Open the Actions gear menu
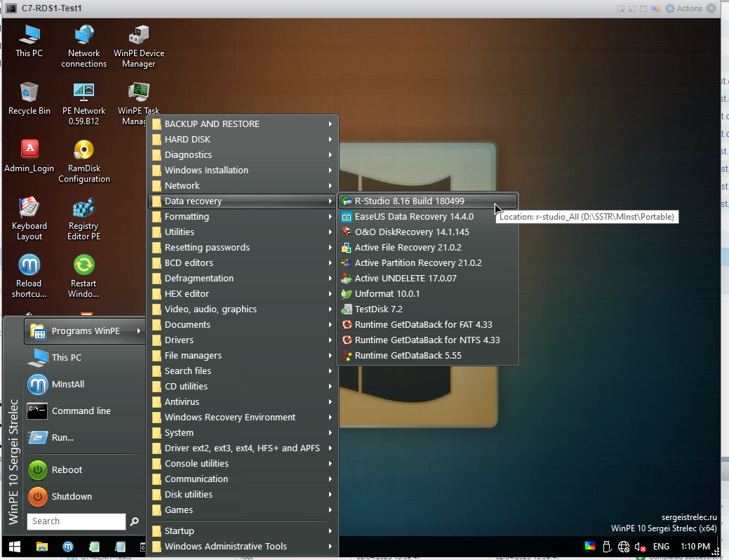Image resolution: width=729 pixels, height=560 pixels. 683,8
